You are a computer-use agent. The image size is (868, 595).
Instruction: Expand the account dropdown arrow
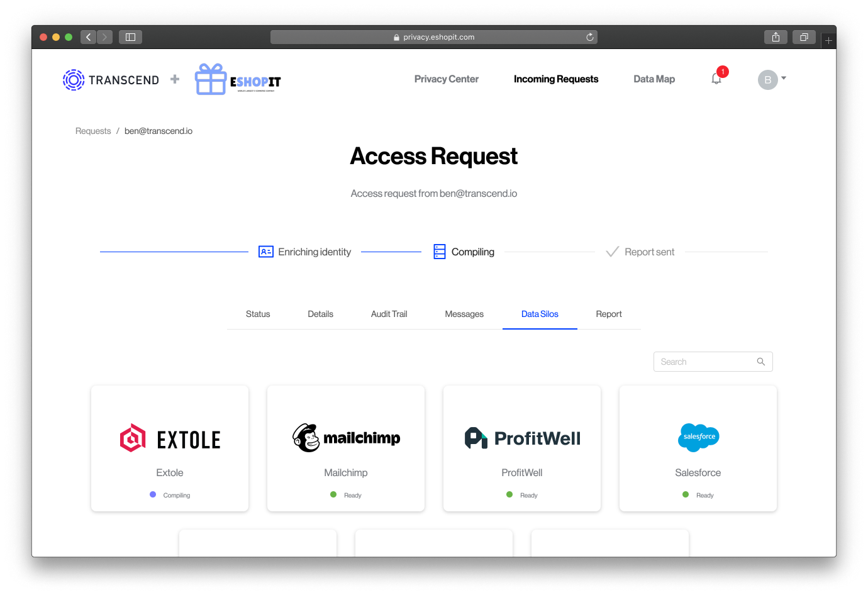click(784, 78)
